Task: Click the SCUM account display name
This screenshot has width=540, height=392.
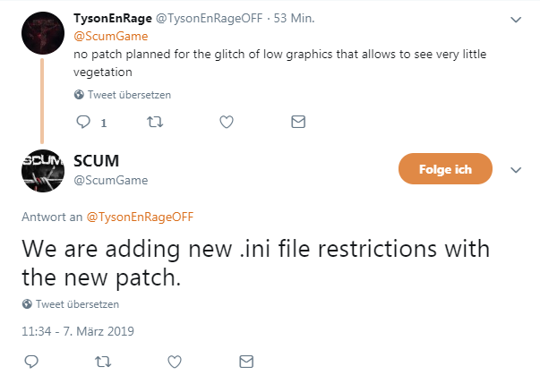Action: tap(97, 160)
